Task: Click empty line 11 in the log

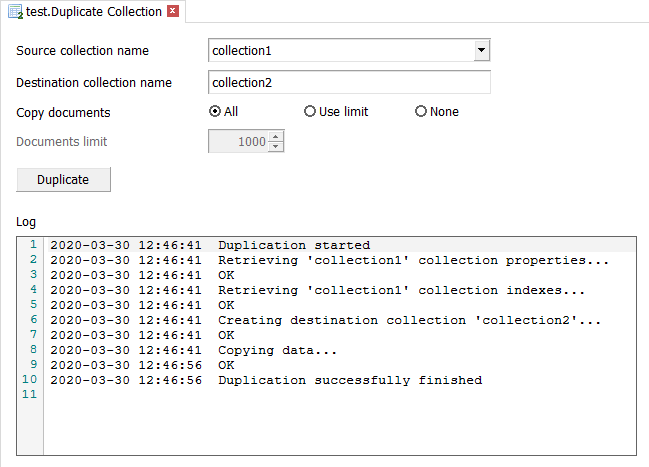Action: point(300,395)
